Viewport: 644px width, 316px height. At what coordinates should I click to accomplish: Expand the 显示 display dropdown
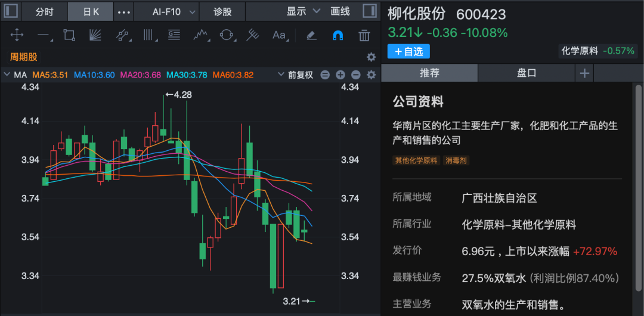coord(304,11)
